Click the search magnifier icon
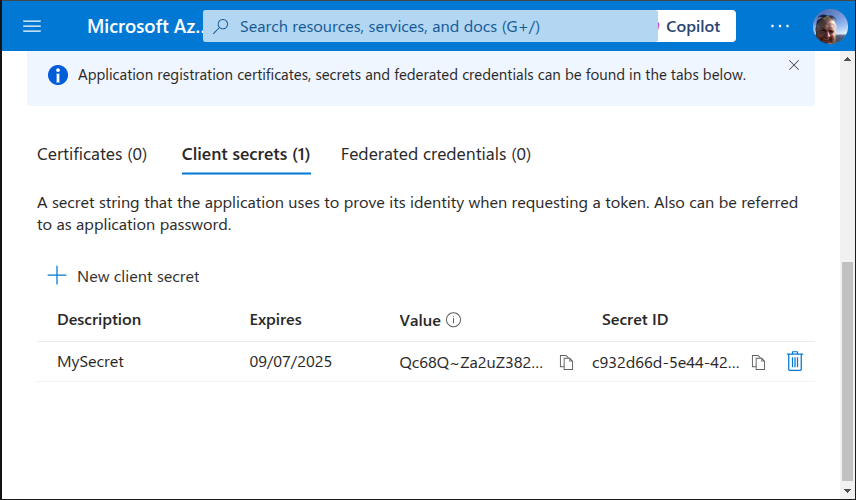Viewport: 856px width, 500px height. [221, 26]
